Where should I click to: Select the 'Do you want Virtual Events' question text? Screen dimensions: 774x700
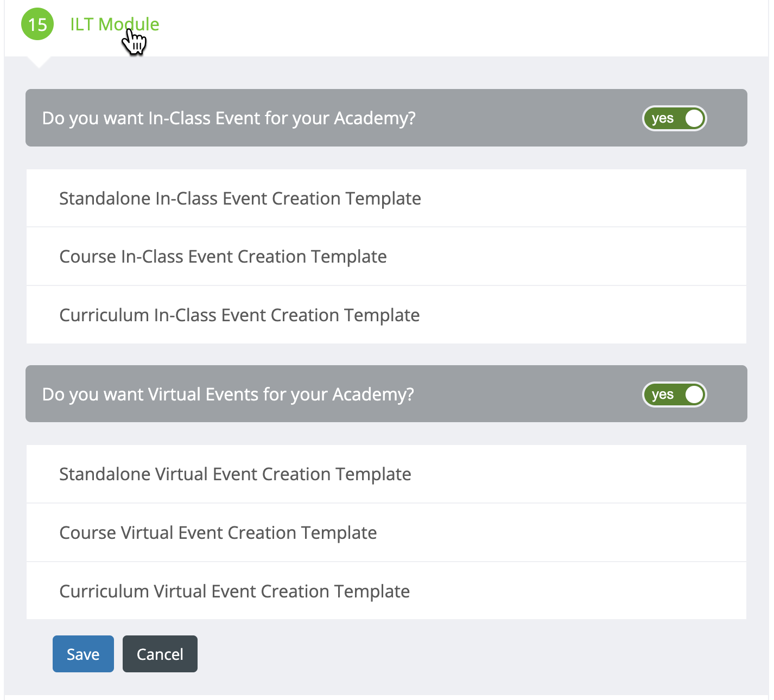click(228, 394)
